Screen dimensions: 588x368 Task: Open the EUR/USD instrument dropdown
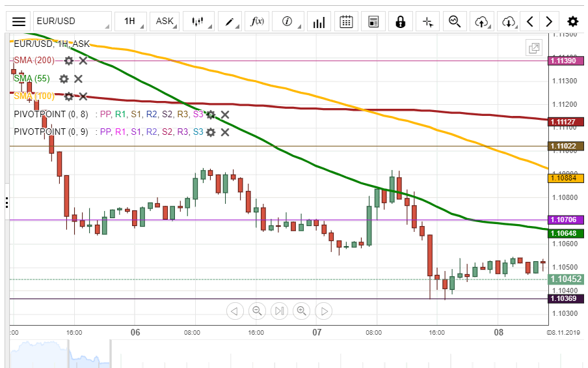tap(72, 21)
